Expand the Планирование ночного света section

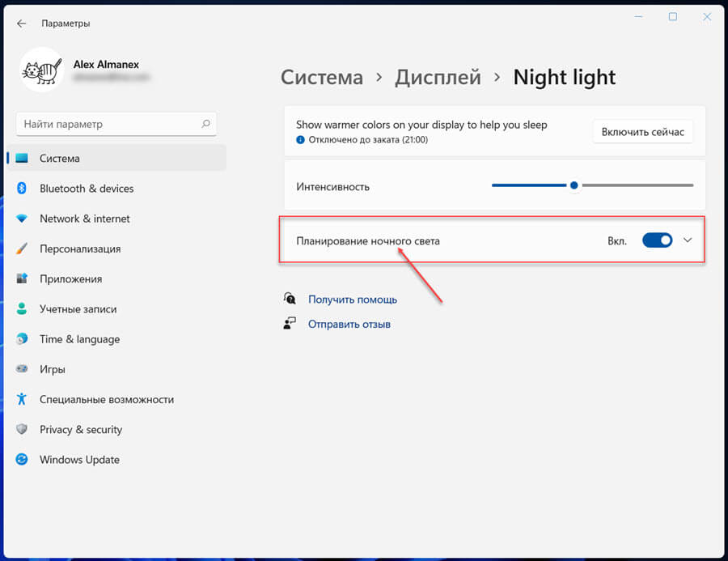tap(688, 240)
